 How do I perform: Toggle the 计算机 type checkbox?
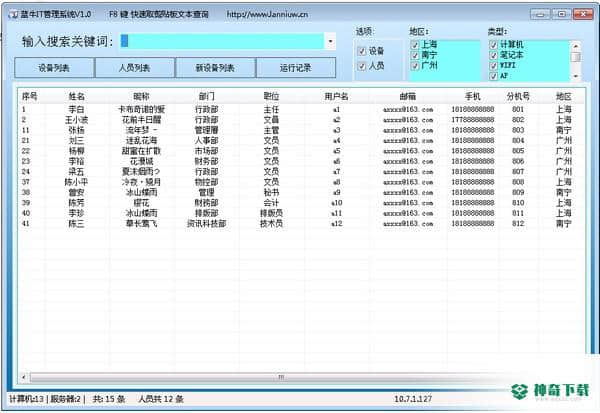493,45
